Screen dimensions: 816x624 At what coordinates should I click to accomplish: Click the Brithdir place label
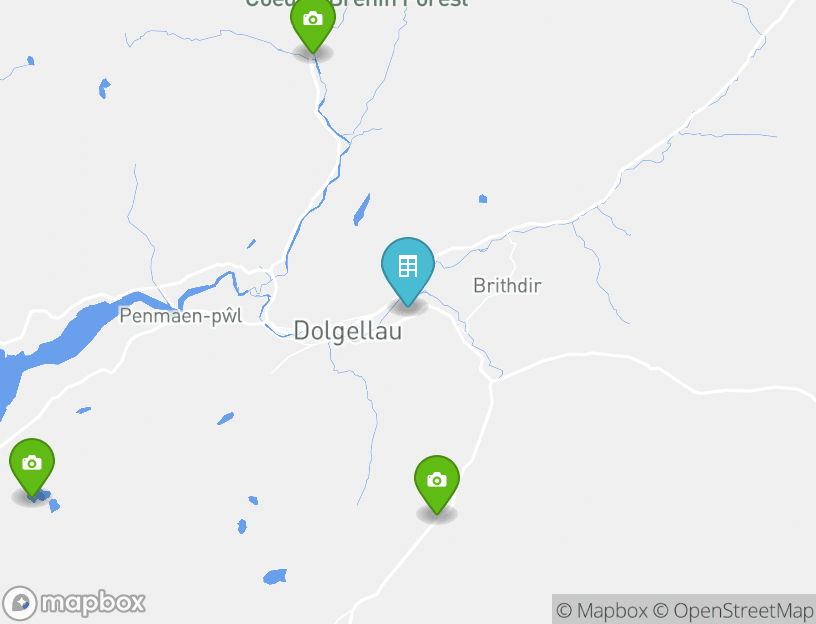(x=507, y=285)
